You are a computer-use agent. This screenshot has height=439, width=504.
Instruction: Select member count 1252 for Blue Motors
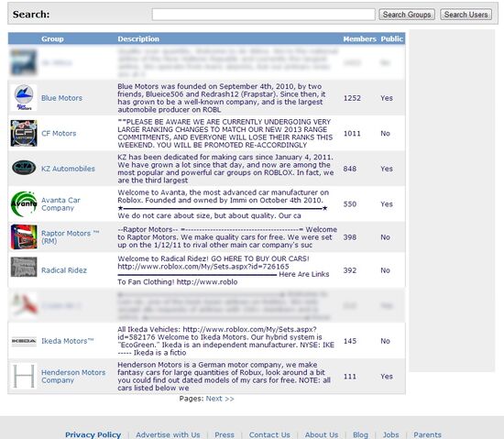click(x=352, y=98)
